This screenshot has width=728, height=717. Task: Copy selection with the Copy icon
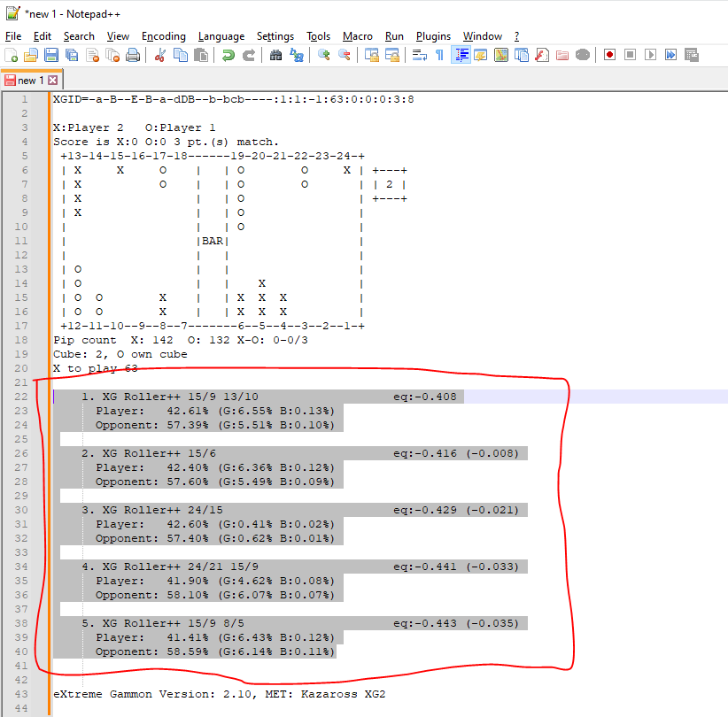(x=181, y=55)
